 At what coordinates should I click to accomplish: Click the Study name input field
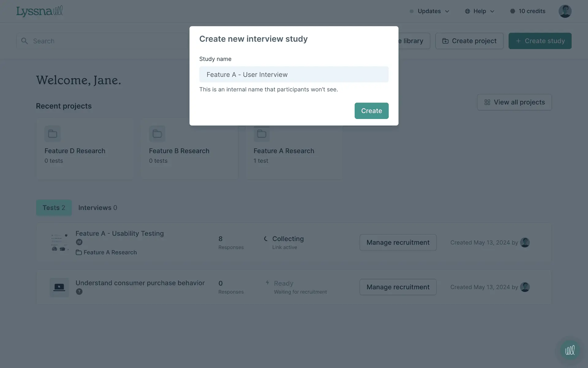coord(294,75)
